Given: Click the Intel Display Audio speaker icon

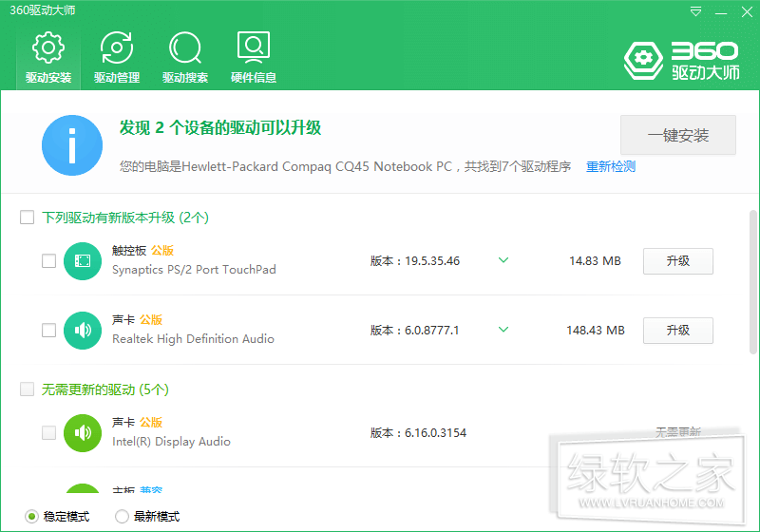Looking at the screenshot, I should [83, 433].
